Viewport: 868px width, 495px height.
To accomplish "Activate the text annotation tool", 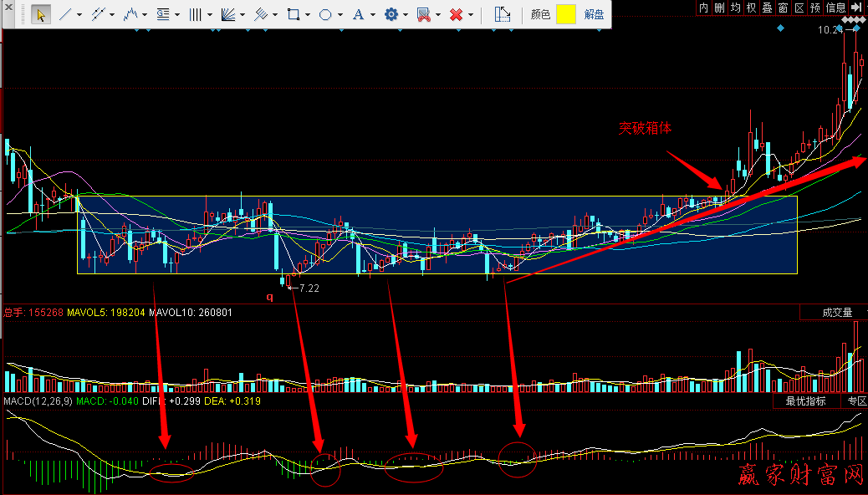I will tap(358, 14).
